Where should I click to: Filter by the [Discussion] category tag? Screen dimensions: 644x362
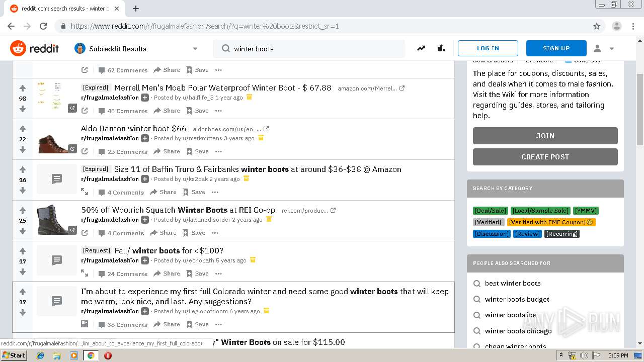point(492,234)
